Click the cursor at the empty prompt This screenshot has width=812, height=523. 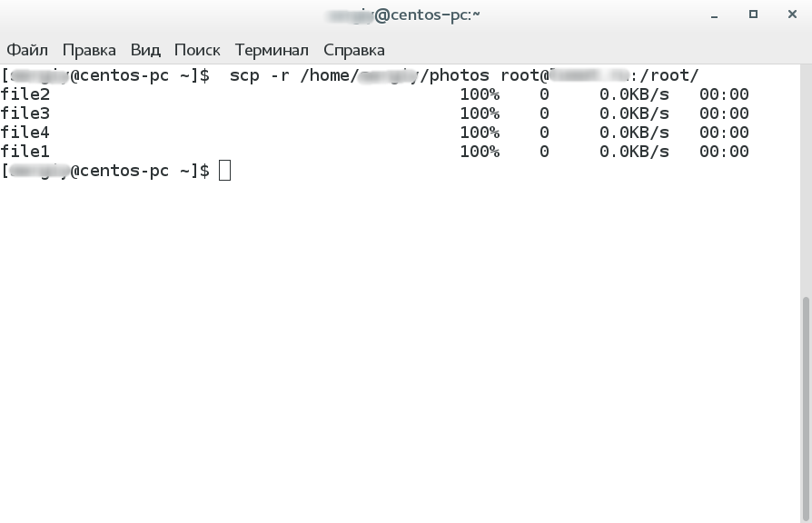click(x=225, y=171)
